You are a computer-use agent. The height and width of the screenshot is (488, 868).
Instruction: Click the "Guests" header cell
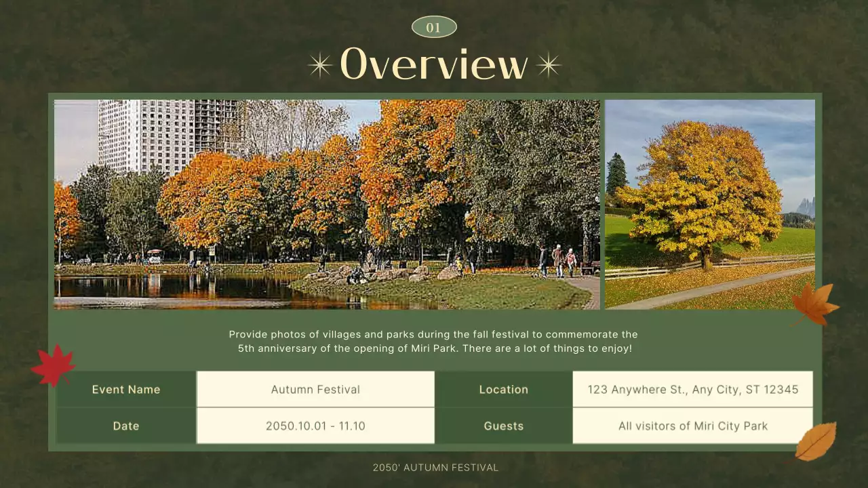(x=504, y=426)
